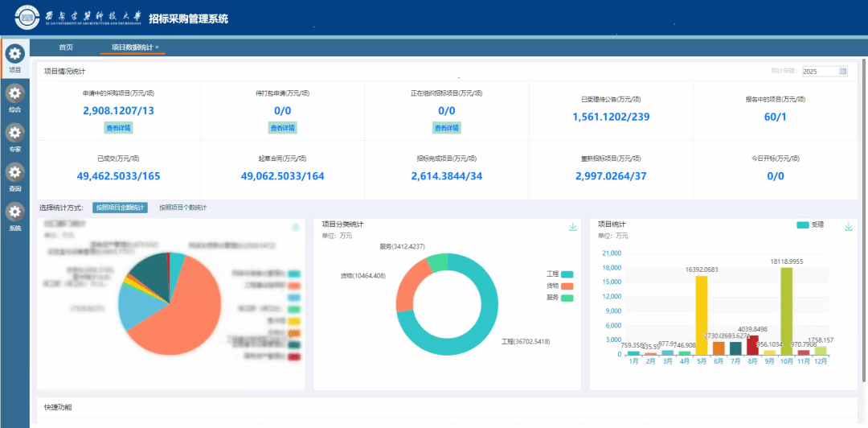Open the 统计年度 year picker field
Viewport: 868px width, 428px height.
825,71
